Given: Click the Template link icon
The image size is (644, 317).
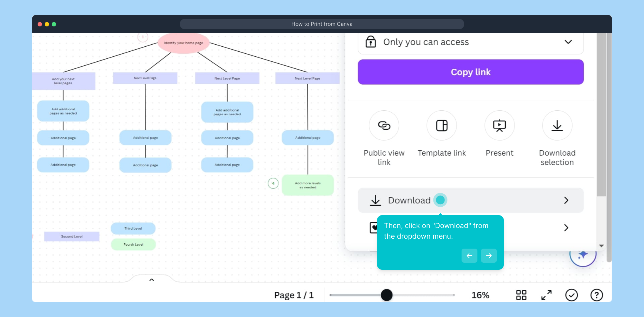Looking at the screenshot, I should [x=442, y=126].
